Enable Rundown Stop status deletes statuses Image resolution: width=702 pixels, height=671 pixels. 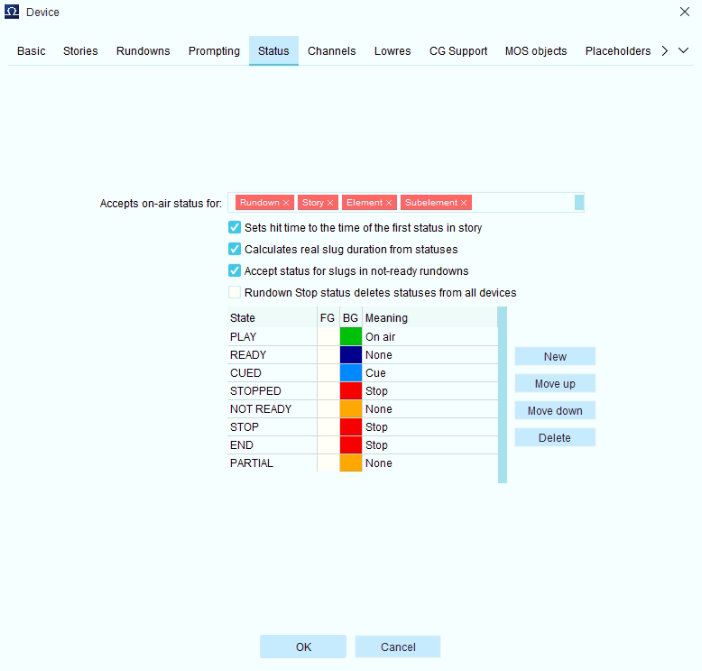(235, 292)
